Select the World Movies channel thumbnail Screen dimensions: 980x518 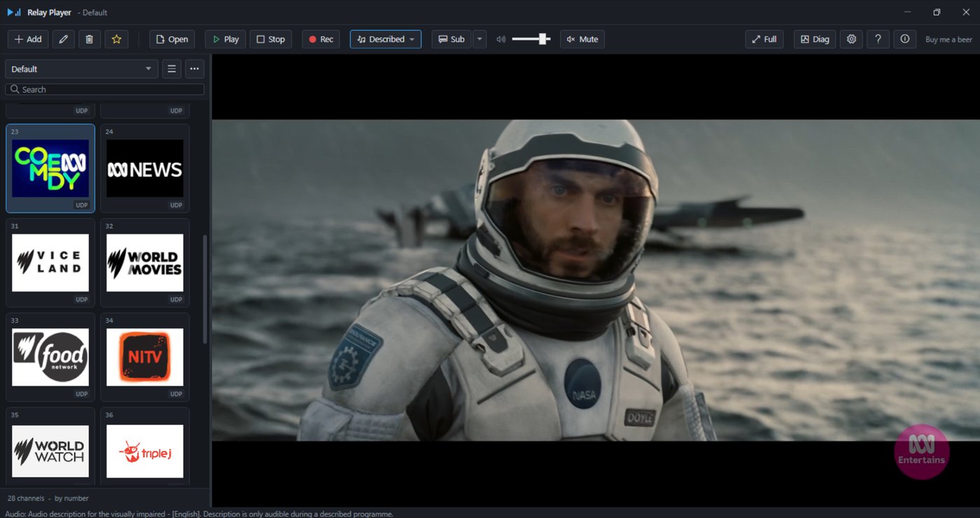(145, 262)
